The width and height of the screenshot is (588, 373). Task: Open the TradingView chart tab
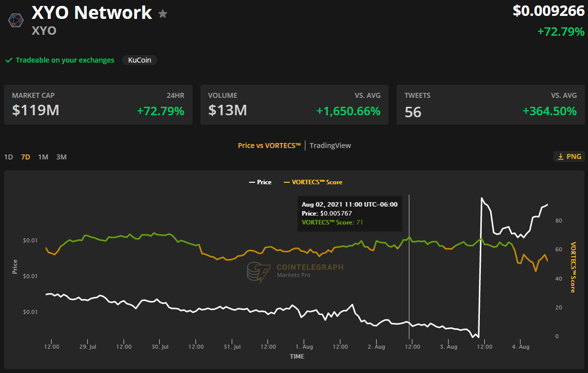coord(330,146)
